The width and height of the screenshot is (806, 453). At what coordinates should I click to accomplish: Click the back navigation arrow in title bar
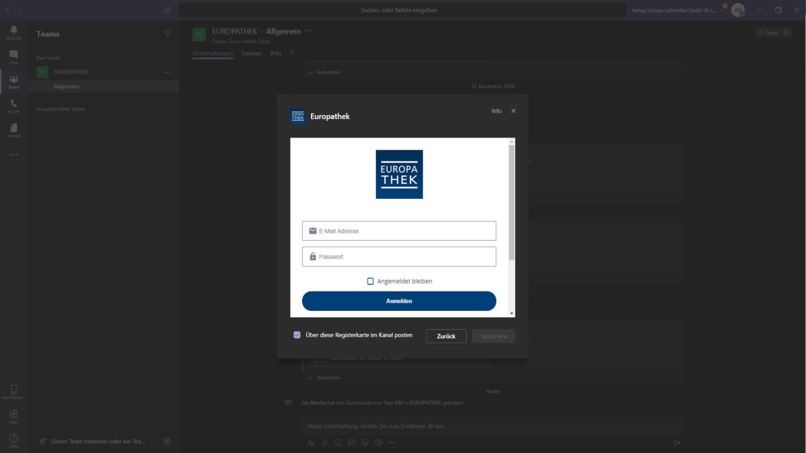pyautogui.click(x=8, y=10)
